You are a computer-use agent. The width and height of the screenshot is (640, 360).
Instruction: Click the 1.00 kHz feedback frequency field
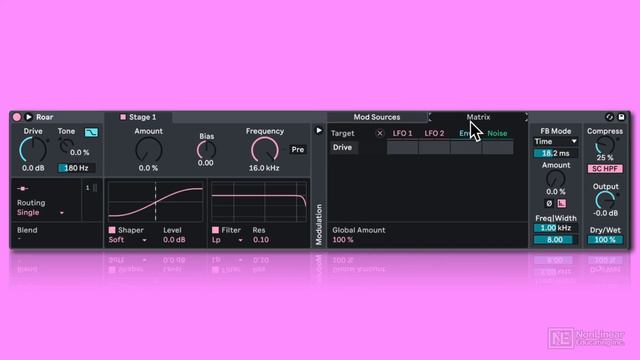tap(556, 228)
